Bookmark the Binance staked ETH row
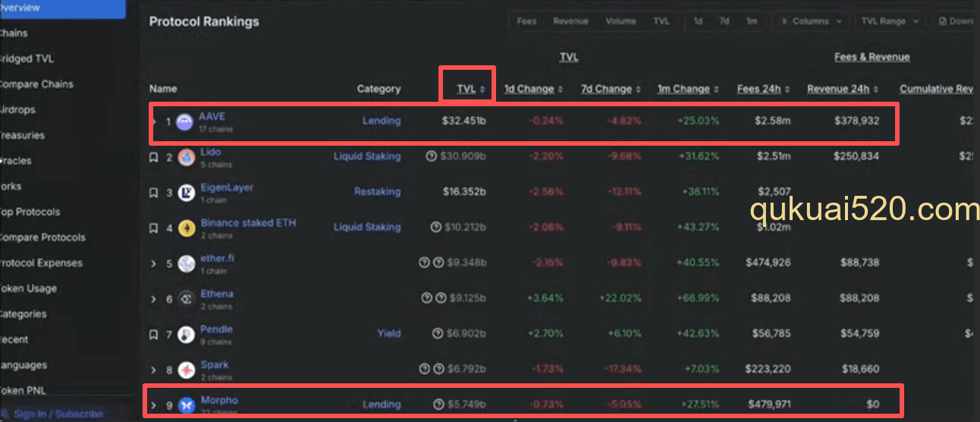Image resolution: width=980 pixels, height=422 pixels. 154,228
